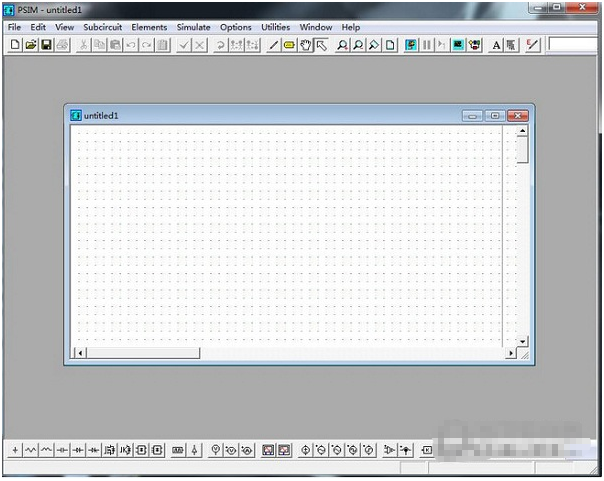Open the Utilities menu

276,27
